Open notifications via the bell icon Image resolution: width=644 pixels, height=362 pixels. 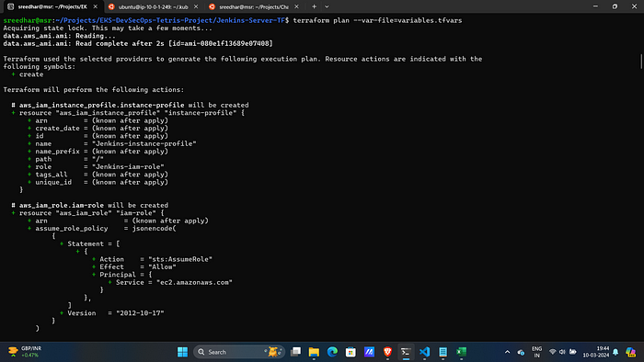coord(615,352)
